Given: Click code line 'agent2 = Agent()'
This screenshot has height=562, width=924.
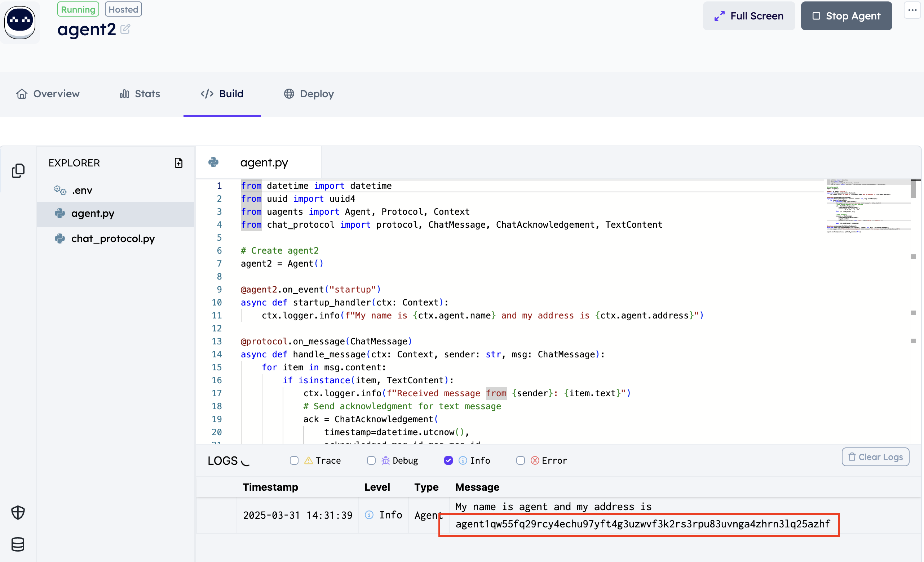Looking at the screenshot, I should [282, 263].
